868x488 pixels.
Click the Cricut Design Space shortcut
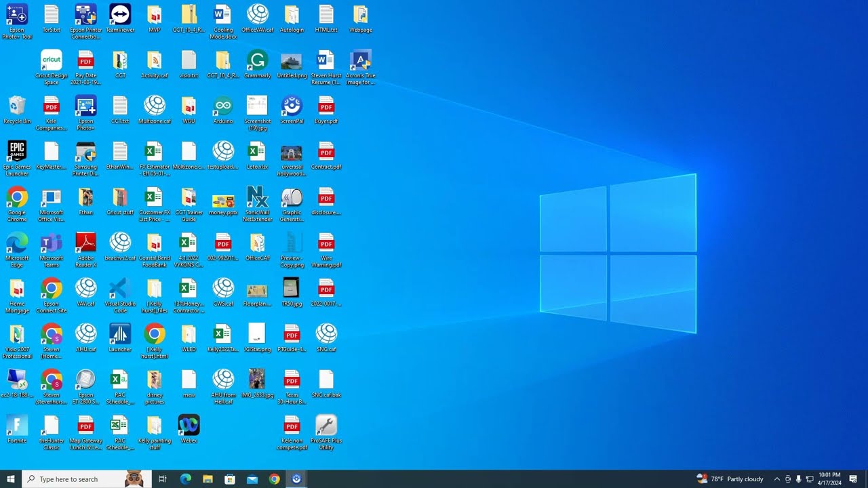click(x=52, y=67)
